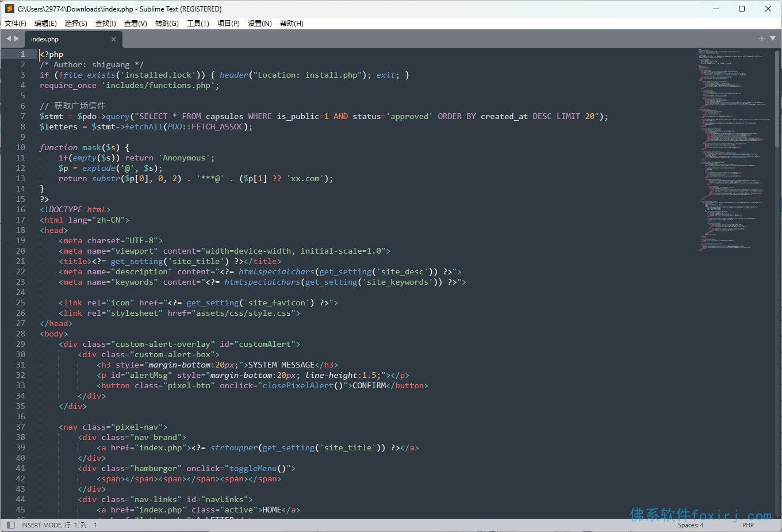The height and width of the screenshot is (532, 782).
Task: Place cursor on the 'Author: shiguang' comment
Action: 92,64
